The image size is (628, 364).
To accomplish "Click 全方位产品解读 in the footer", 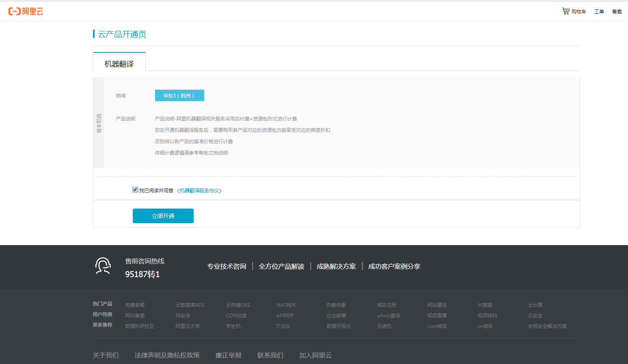I will click(x=282, y=266).
